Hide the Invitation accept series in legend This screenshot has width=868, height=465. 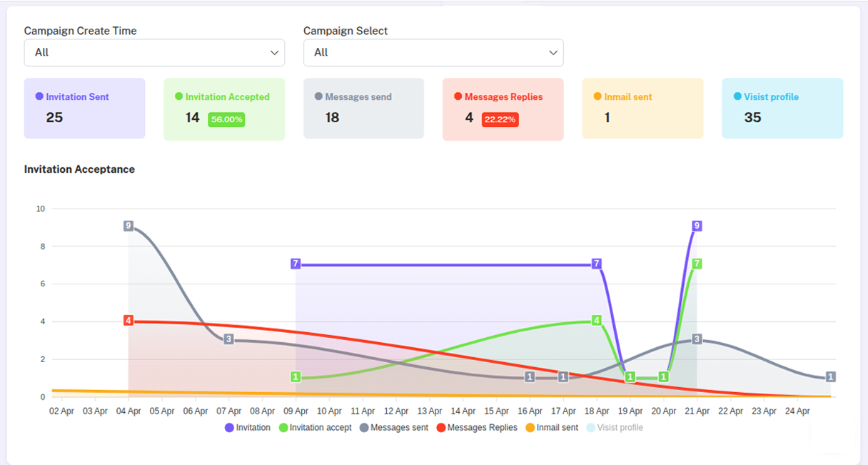315,428
